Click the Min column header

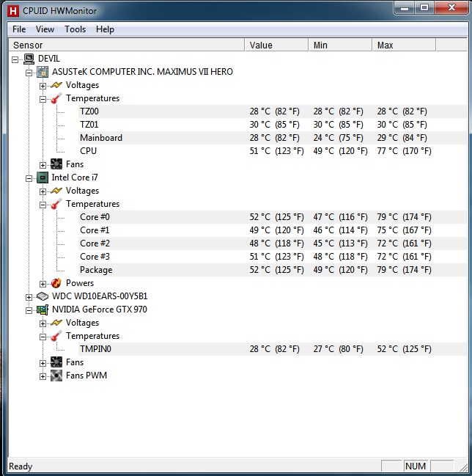[x=340, y=45]
